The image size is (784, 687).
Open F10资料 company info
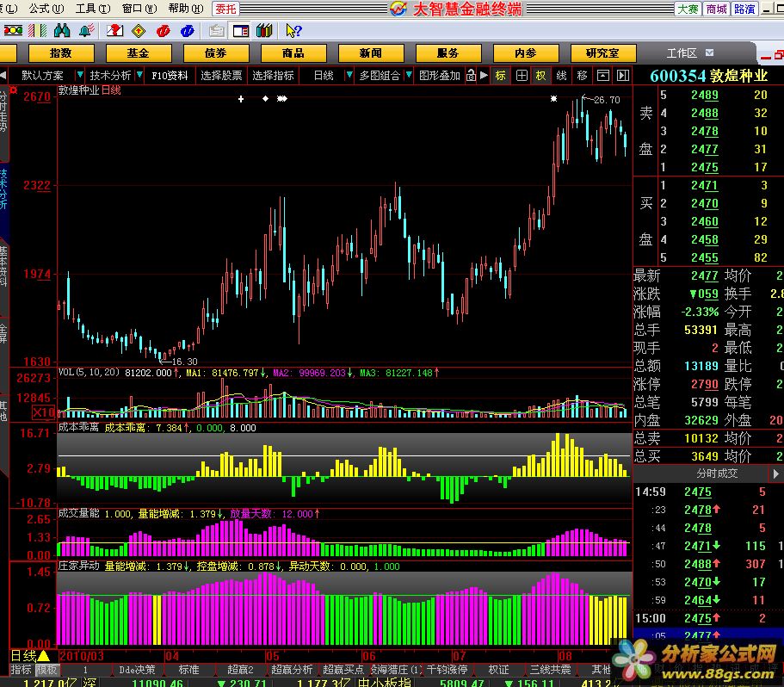[x=170, y=76]
